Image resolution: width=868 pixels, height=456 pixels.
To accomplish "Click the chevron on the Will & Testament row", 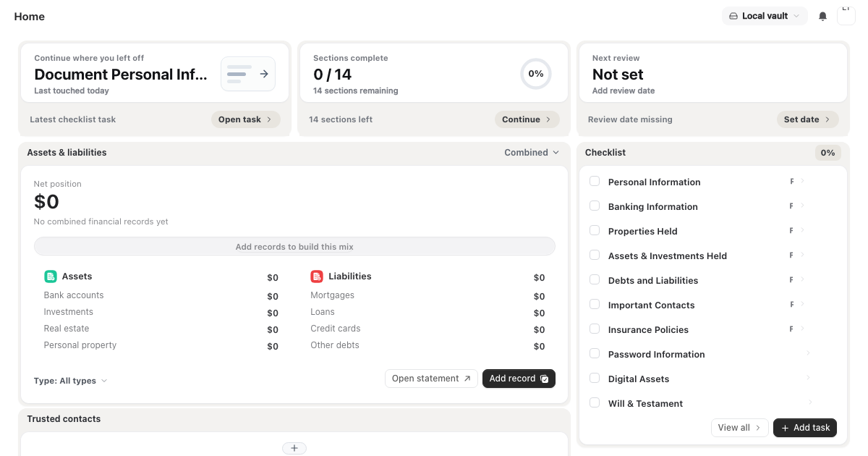I will pos(811,402).
